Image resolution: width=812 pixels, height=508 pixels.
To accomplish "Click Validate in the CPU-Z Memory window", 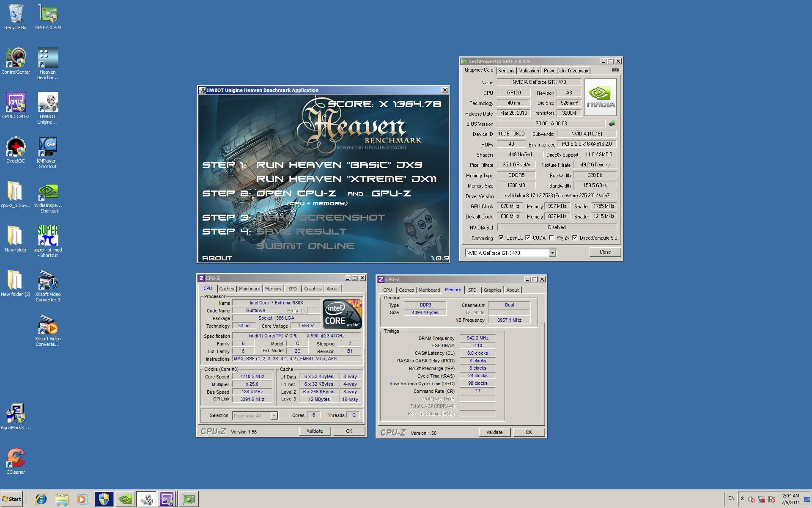I will tap(494, 432).
